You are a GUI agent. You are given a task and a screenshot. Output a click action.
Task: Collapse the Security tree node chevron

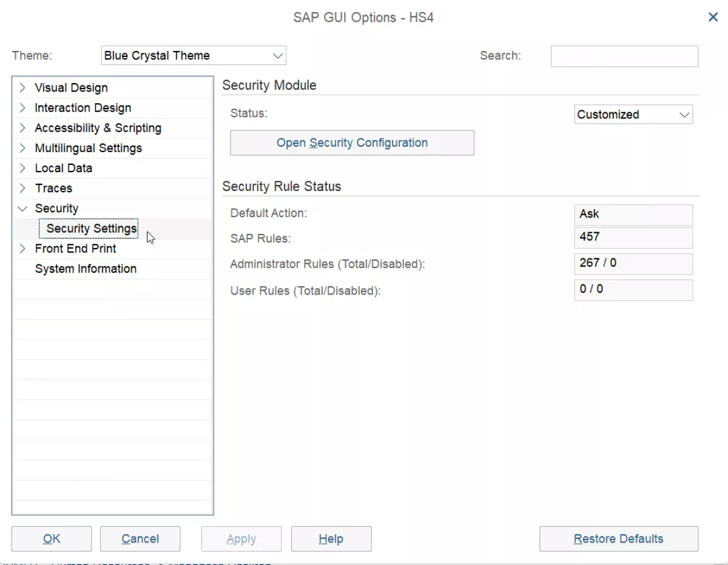(22, 209)
